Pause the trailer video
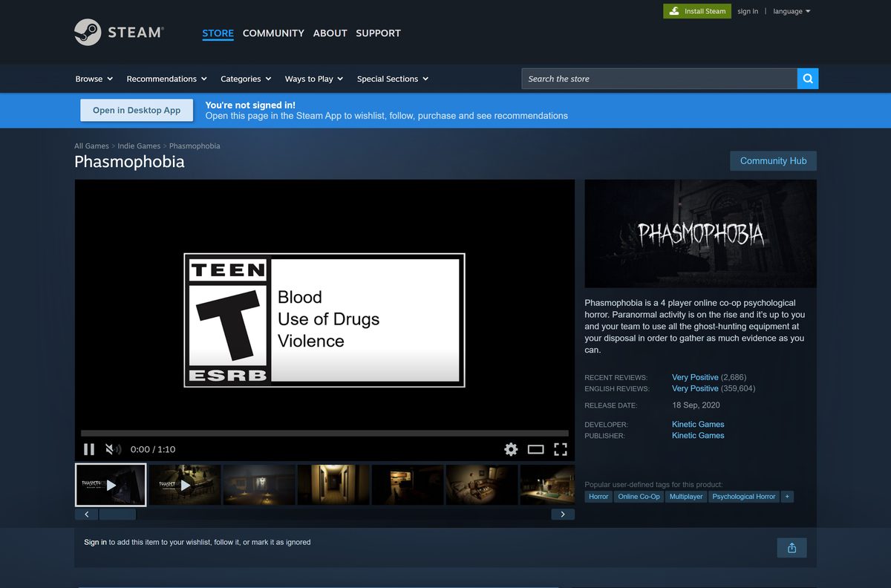891x588 pixels. (x=89, y=449)
